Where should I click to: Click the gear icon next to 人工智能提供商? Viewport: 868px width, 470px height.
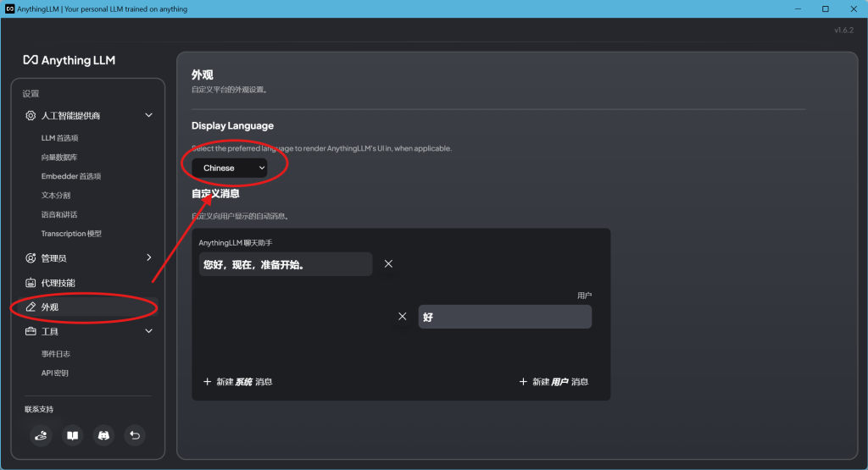[x=31, y=115]
